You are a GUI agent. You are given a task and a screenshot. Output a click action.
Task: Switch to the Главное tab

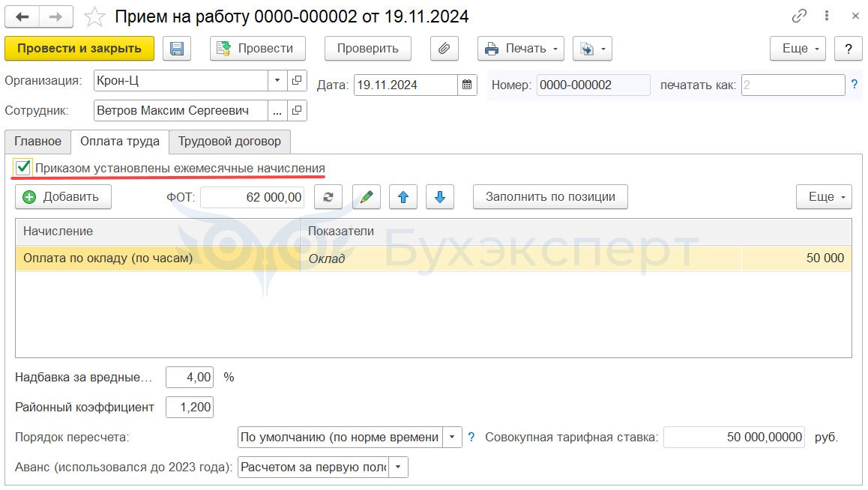37,142
